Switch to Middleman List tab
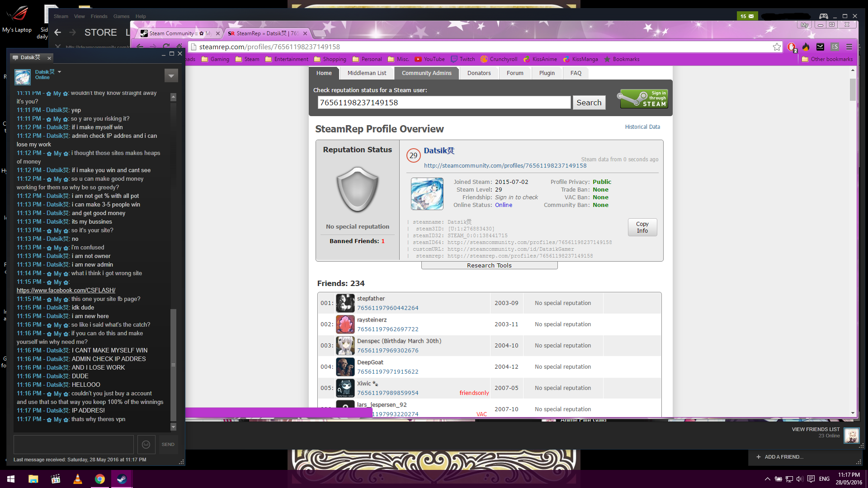 tap(367, 73)
